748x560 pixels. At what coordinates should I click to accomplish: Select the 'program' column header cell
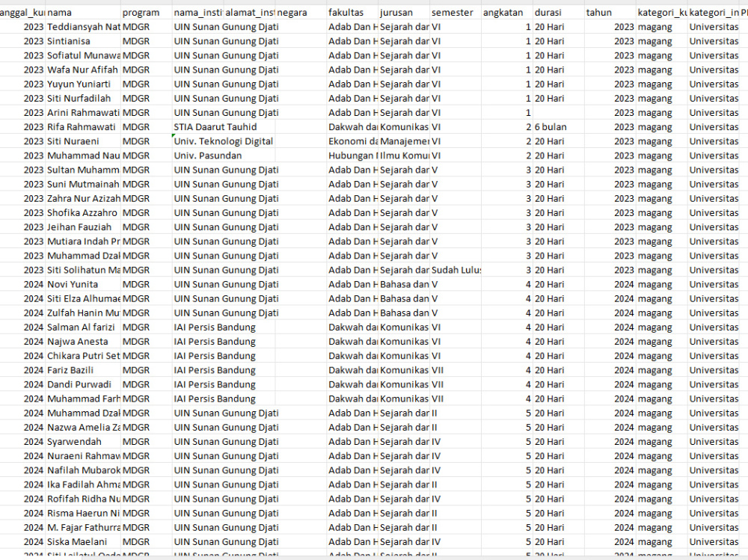[147, 13]
